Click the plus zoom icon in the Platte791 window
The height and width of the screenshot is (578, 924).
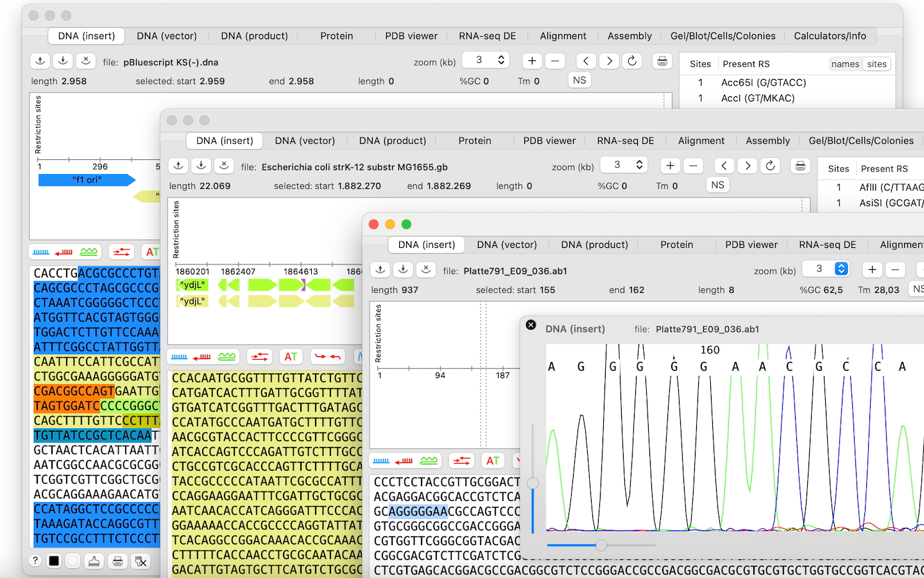872,270
